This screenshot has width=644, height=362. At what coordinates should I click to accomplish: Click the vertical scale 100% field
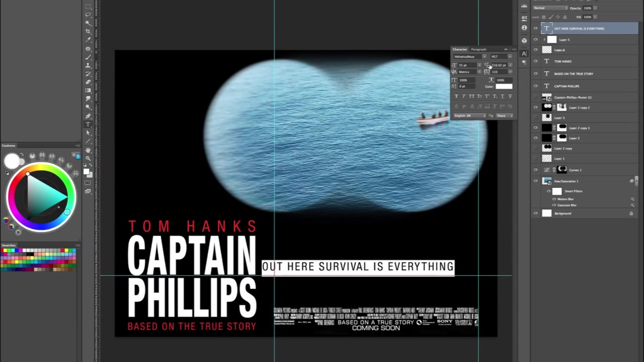click(x=467, y=80)
